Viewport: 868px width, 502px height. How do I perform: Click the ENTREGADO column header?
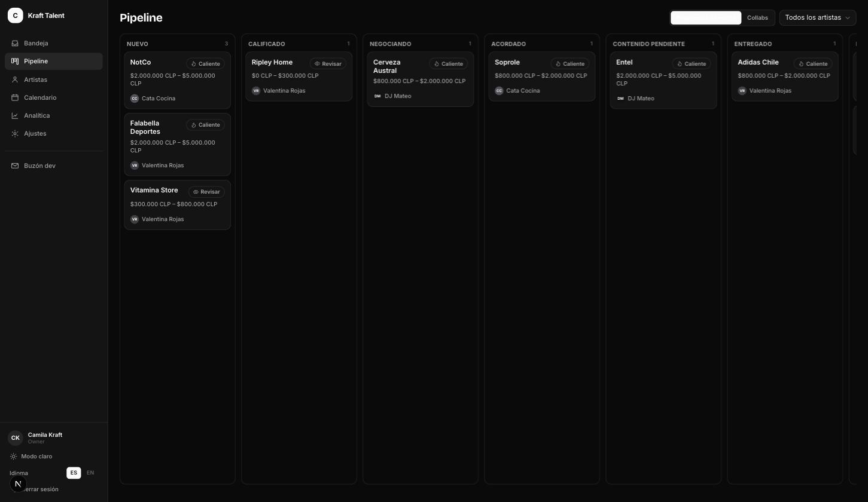tap(753, 44)
